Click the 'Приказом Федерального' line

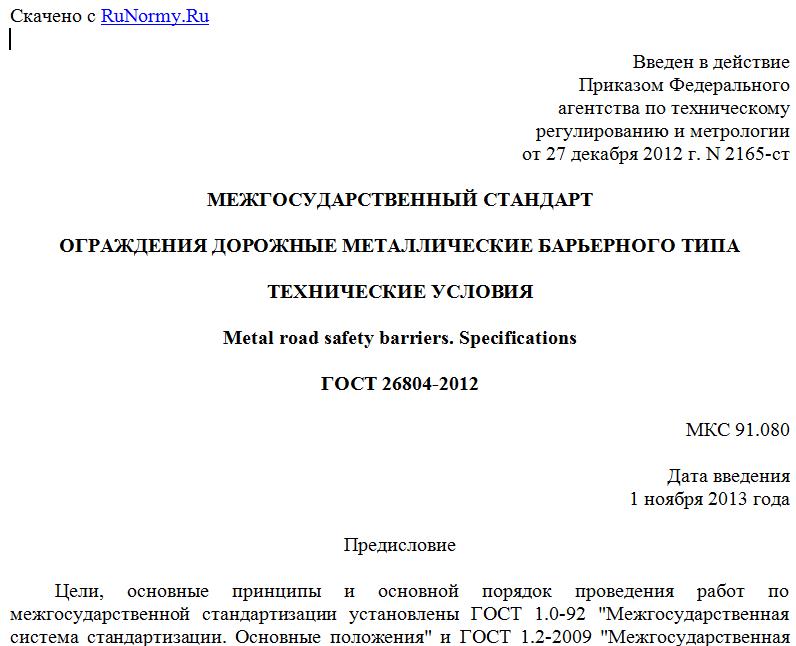(684, 85)
